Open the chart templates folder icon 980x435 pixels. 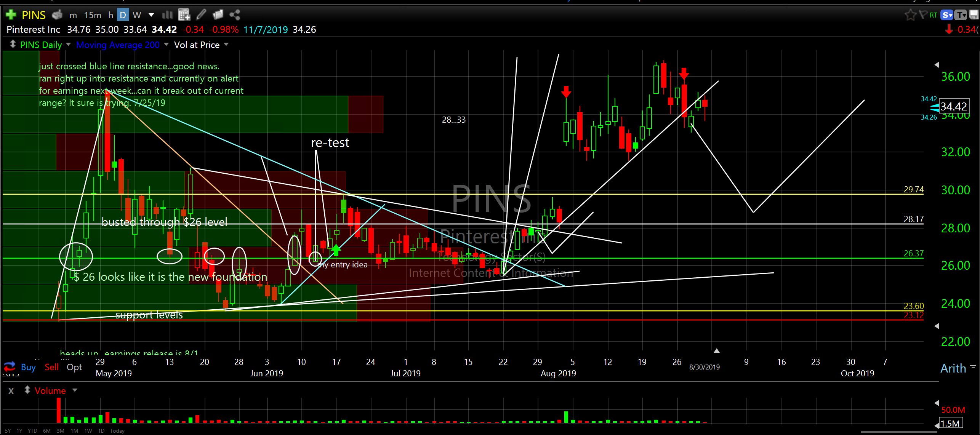pyautogui.click(x=218, y=15)
